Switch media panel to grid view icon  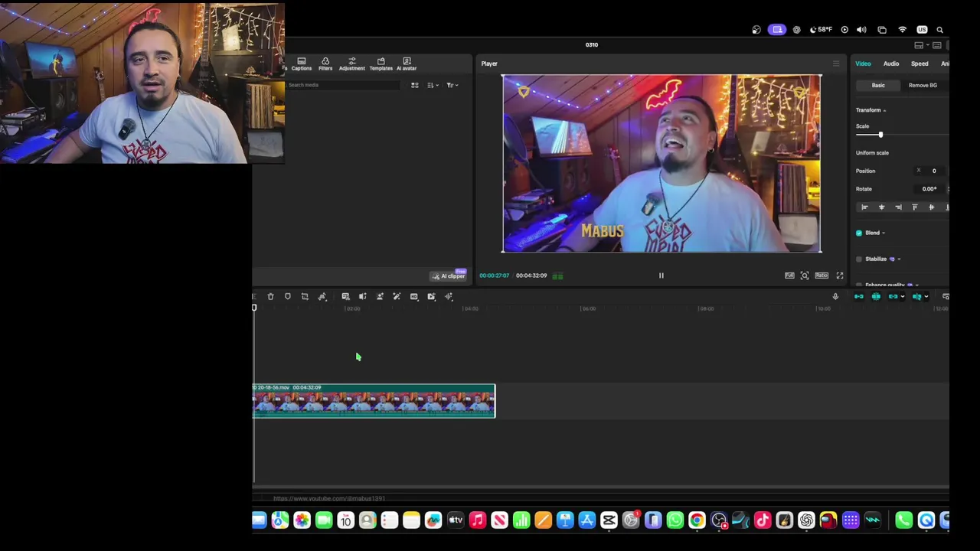(x=415, y=85)
